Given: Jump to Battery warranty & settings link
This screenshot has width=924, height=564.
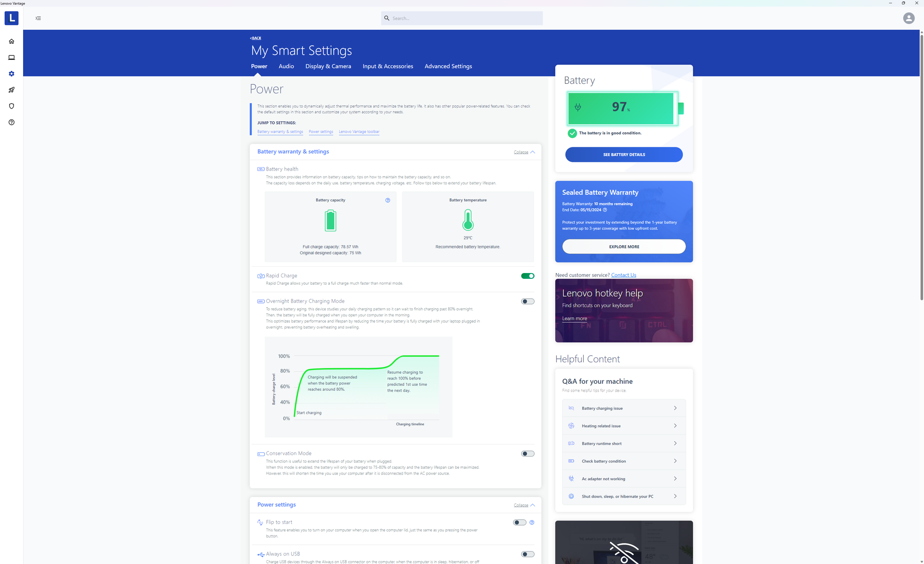Looking at the screenshot, I should (280, 132).
